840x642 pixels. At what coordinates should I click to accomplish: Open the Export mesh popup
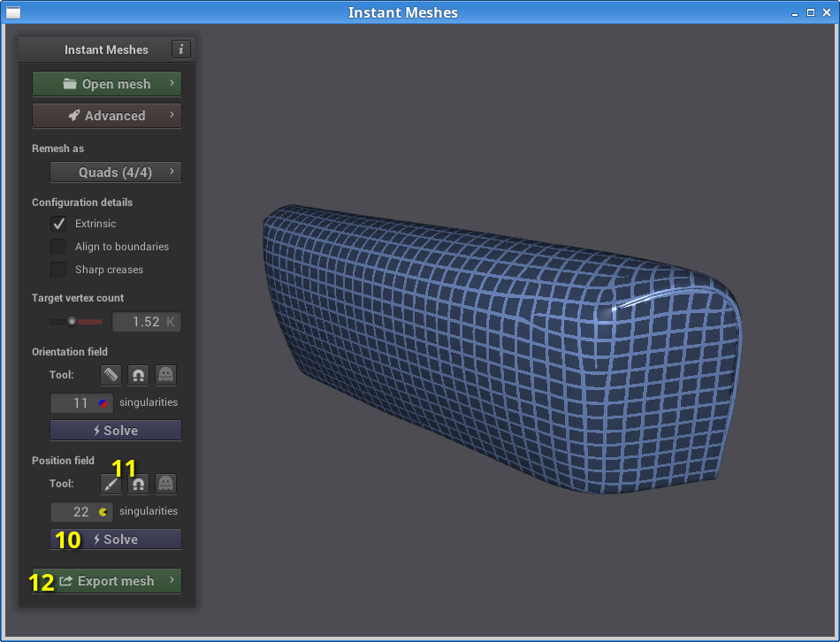(x=107, y=581)
